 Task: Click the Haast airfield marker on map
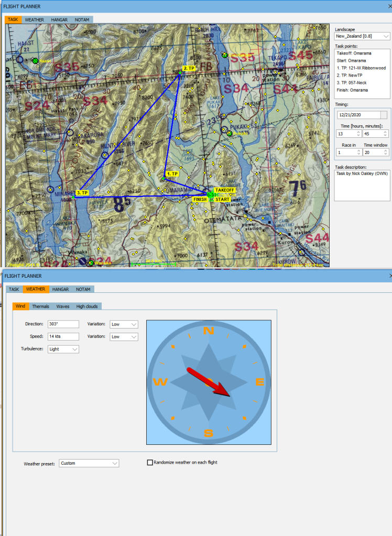pos(35,61)
